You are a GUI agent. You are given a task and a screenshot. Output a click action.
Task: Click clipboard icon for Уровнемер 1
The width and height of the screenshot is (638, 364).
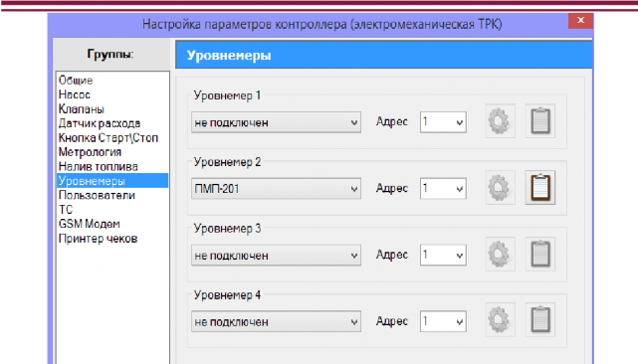pos(540,121)
